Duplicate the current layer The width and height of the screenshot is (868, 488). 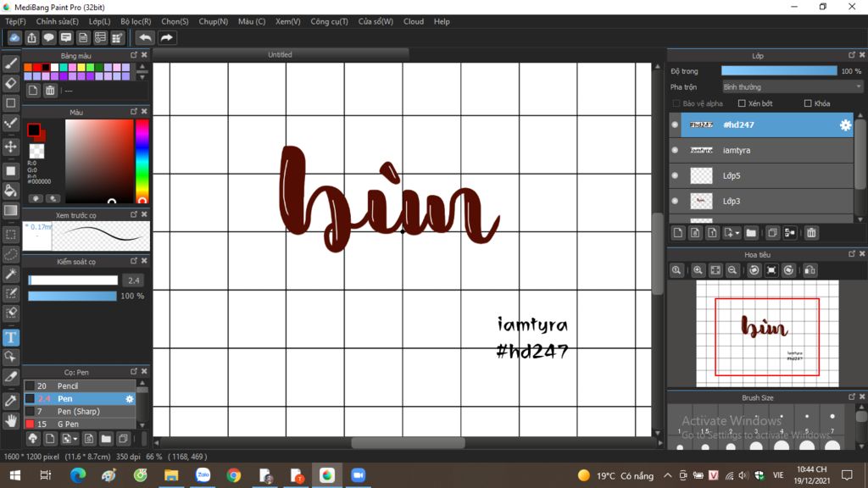pyautogui.click(x=772, y=233)
